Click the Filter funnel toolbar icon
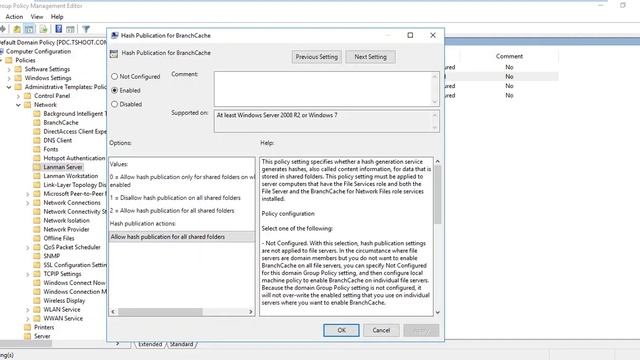 86,29
